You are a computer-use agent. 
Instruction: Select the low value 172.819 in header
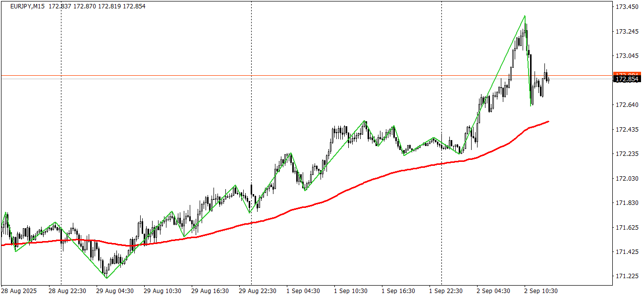109,6
